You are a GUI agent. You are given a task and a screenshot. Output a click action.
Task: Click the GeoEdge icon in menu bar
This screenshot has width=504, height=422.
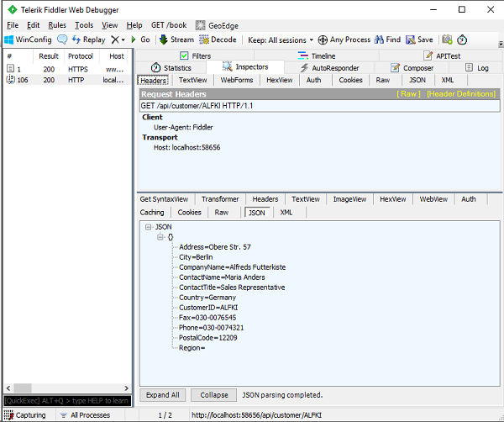click(200, 25)
